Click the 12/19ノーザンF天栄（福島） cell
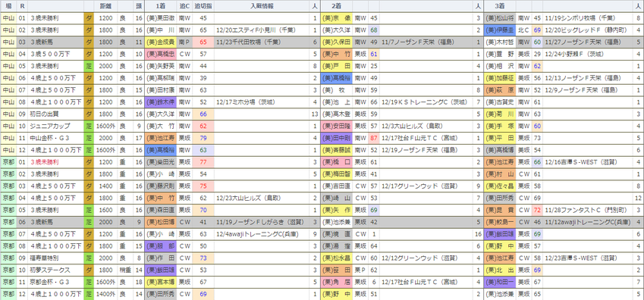The image size is (644, 300). 426,150
